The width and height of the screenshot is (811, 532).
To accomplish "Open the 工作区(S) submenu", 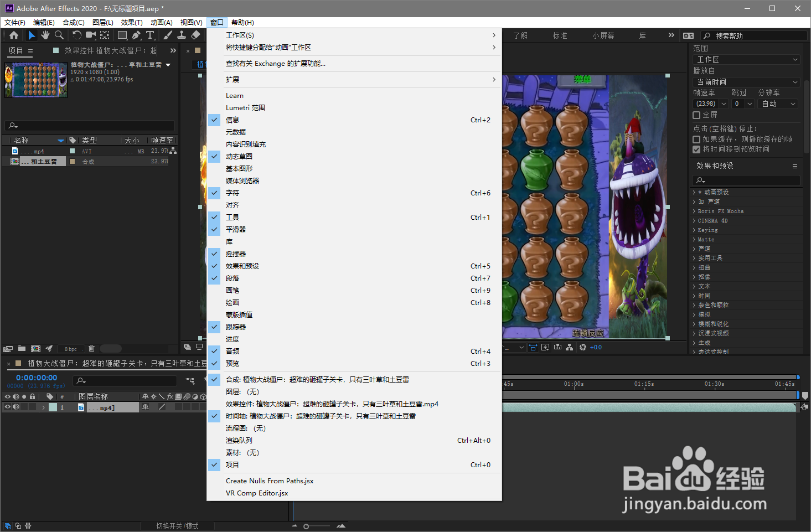I will 354,35.
